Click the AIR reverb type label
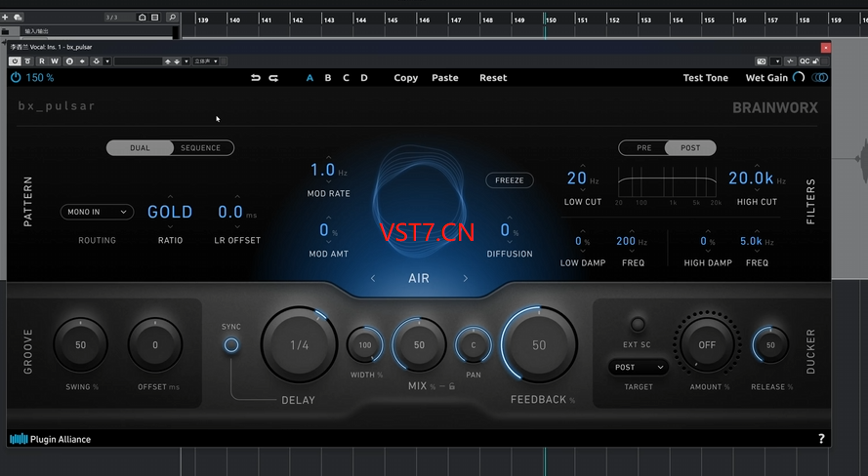The width and height of the screenshot is (868, 476). 419,278
